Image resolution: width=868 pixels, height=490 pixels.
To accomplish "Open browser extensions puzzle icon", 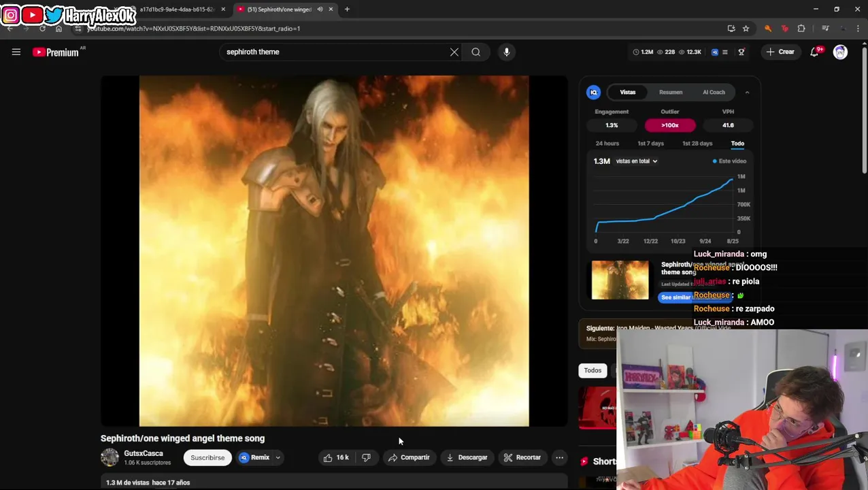I will pyautogui.click(x=801, y=29).
